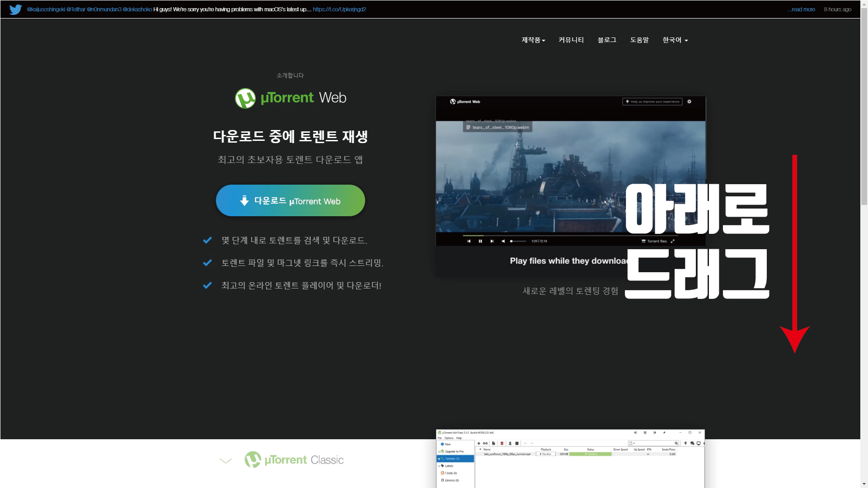Click the fullscreen expand icon in the player
Image resolution: width=868 pixels, height=488 pixels.
tap(672, 241)
